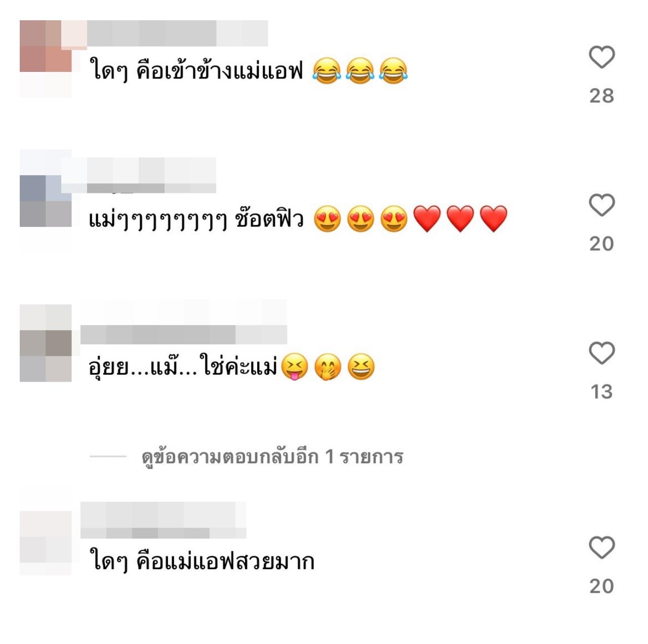Viewport: 648px width, 644px height.
Task: Select the comment text อุ่ยย...แม๊...ใช่ค่ะแม่
Action: click(x=183, y=367)
